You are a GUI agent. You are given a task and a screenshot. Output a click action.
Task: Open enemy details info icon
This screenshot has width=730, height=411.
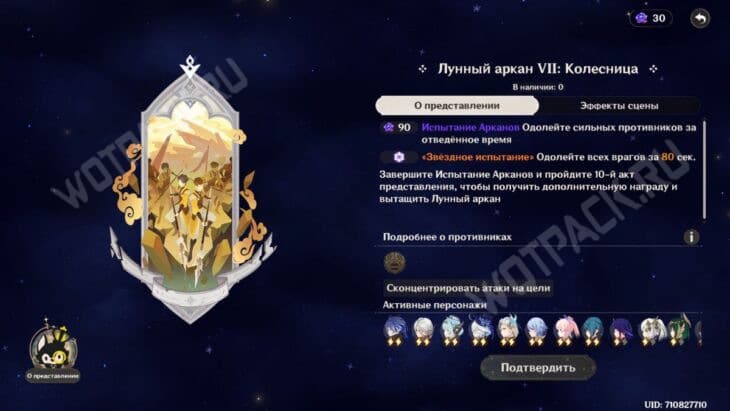[x=691, y=237]
